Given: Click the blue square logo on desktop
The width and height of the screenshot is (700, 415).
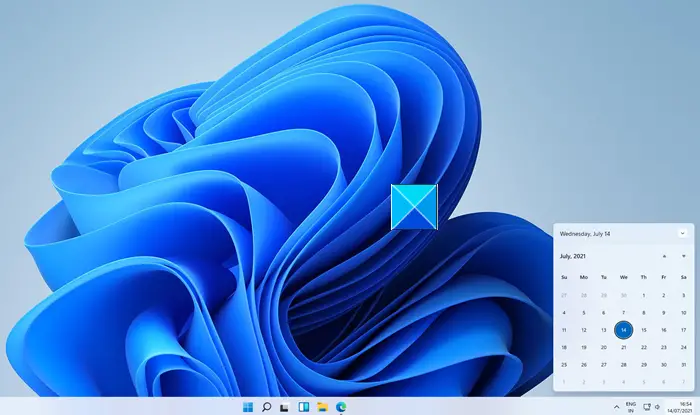Looking at the screenshot, I should click(414, 207).
